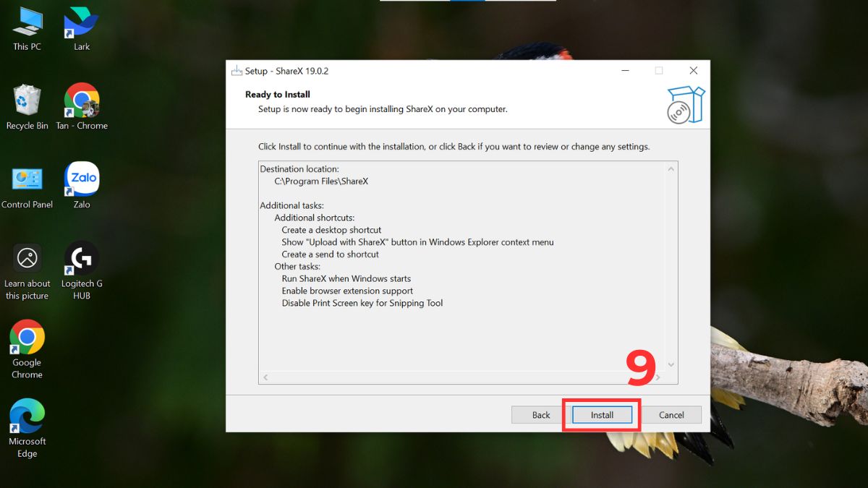Click the summary box scroll down arrow
This screenshot has width=868, height=488.
671,365
